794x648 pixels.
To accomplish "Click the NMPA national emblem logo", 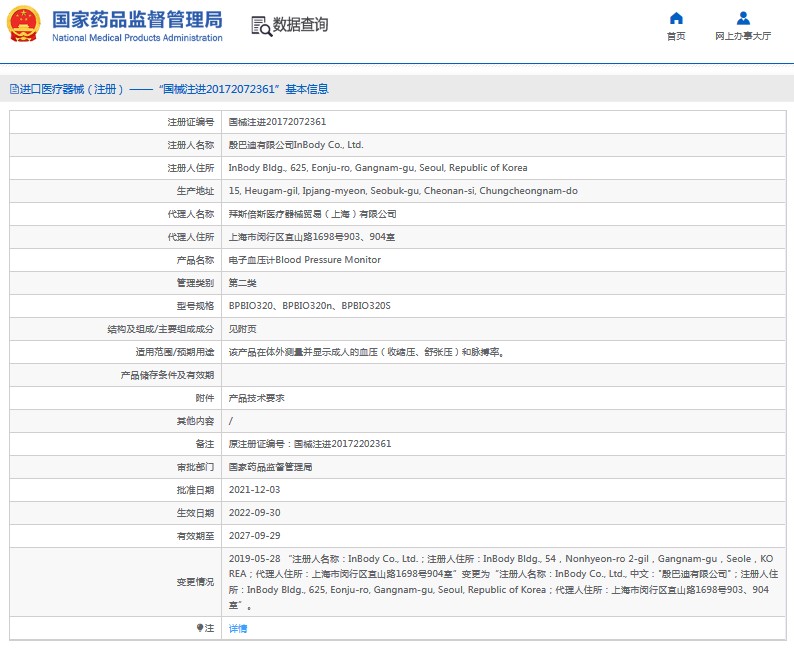I will coord(23,24).
